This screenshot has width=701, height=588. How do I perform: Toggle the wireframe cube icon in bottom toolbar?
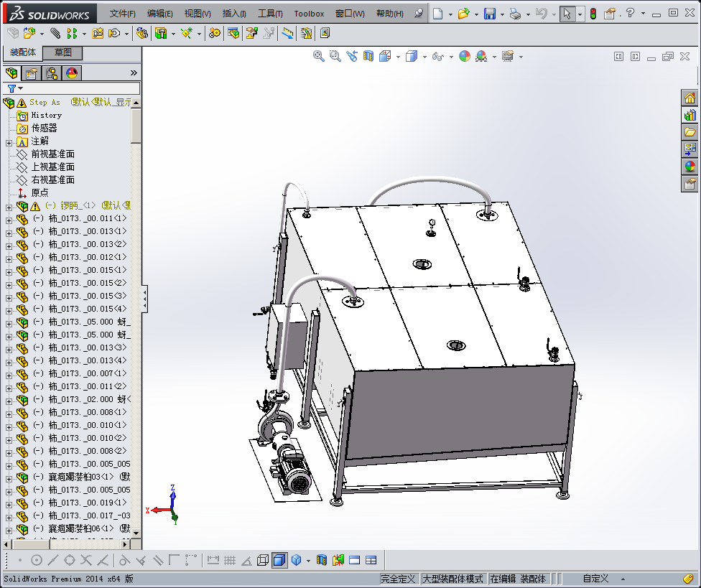[x=263, y=560]
